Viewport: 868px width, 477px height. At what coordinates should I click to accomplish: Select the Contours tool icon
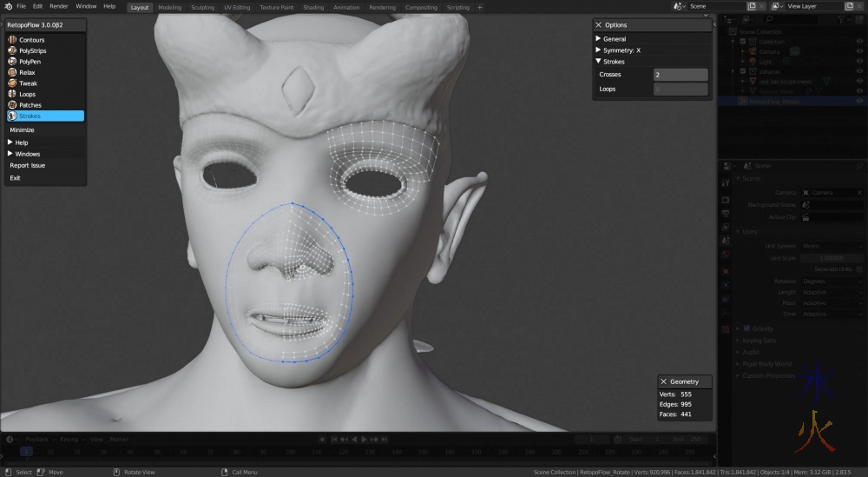point(12,40)
